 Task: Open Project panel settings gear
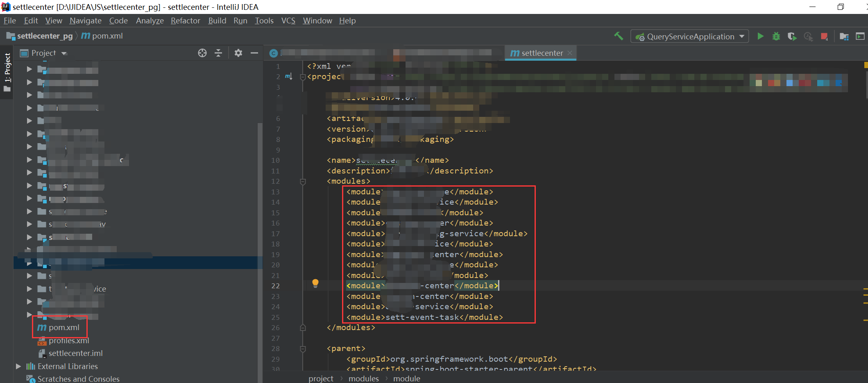point(238,53)
